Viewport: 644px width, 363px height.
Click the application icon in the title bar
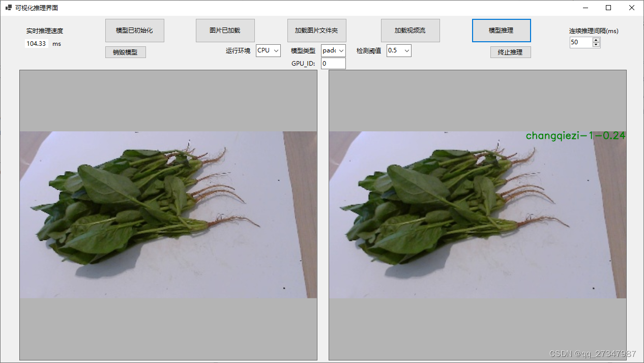click(9, 8)
